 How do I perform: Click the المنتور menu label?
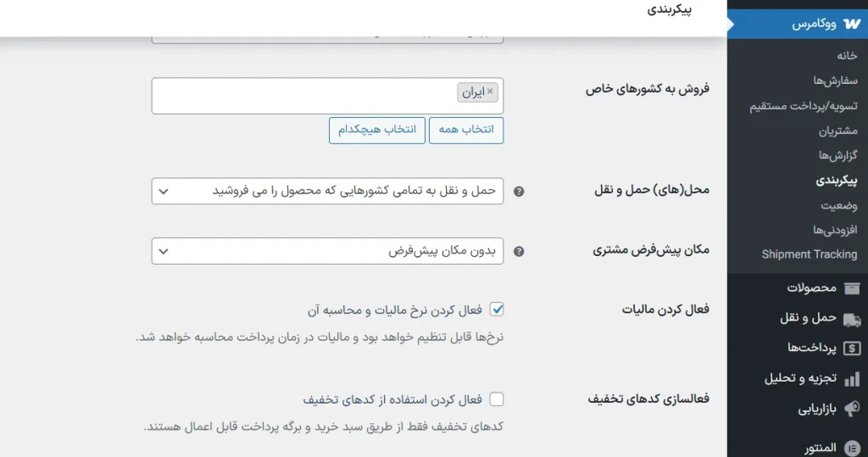click(820, 448)
